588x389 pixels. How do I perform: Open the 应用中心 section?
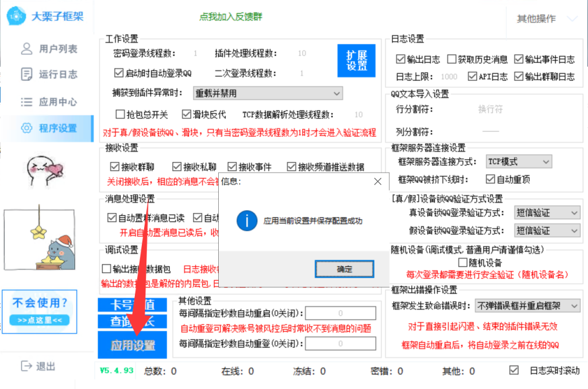tap(57, 102)
